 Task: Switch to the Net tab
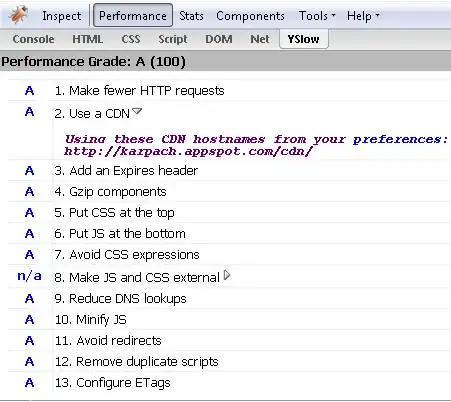pos(260,39)
